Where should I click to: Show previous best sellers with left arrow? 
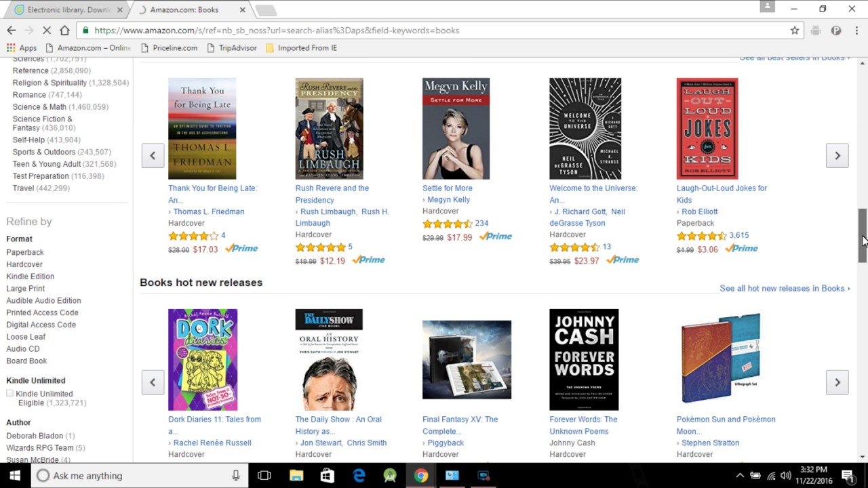point(153,156)
